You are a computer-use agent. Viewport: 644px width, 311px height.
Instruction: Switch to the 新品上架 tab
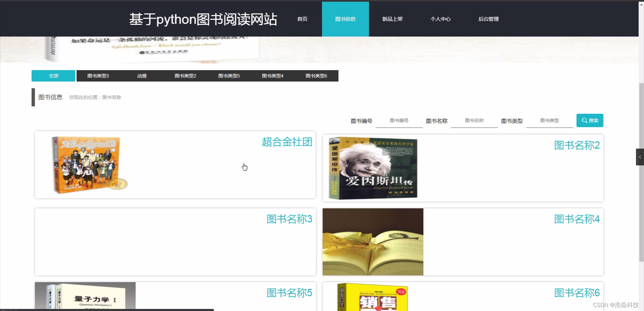[392, 19]
